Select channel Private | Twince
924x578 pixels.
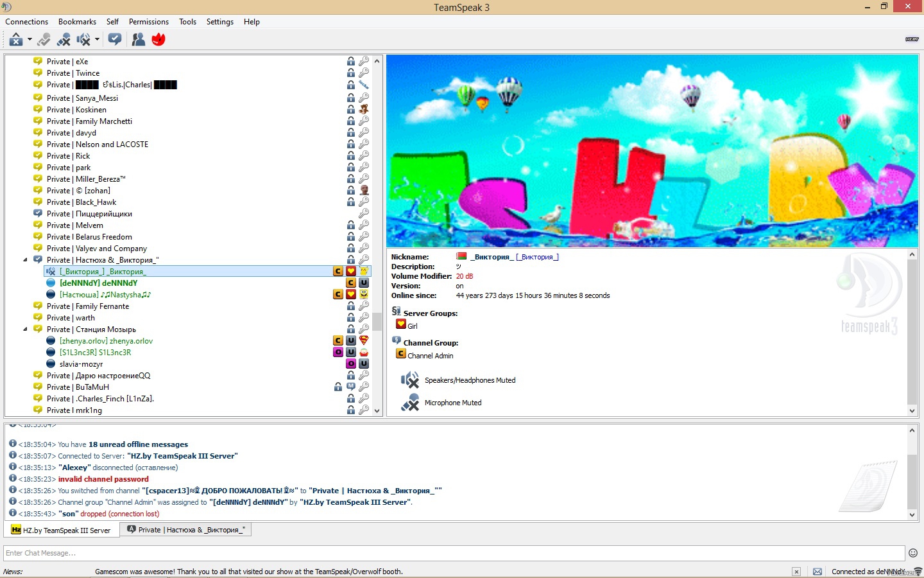click(x=73, y=73)
